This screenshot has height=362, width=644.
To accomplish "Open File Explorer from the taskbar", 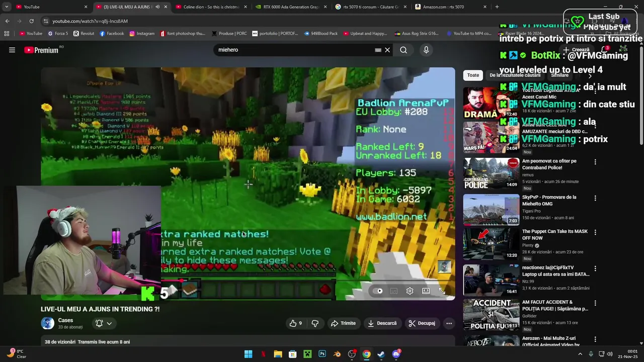I will pyautogui.click(x=278, y=354).
